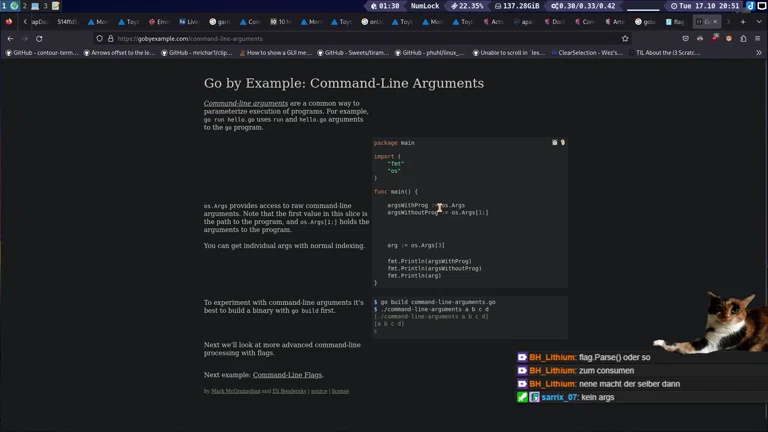Switch to the 'garn' browser tab
Screen dimensions: 768x432
point(221,21)
